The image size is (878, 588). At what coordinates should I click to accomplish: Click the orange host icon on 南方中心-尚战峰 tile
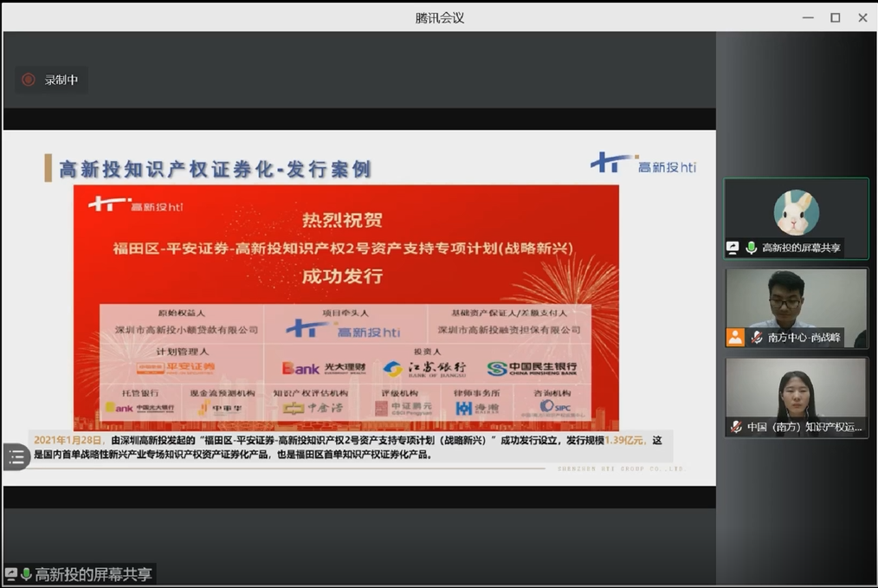tap(735, 337)
